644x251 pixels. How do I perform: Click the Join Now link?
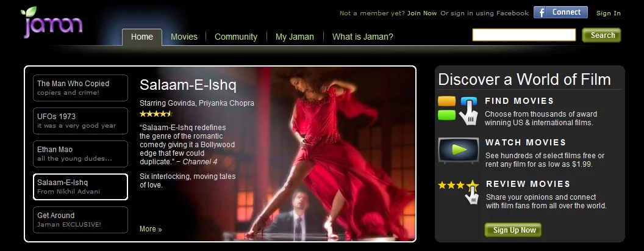pyautogui.click(x=422, y=13)
